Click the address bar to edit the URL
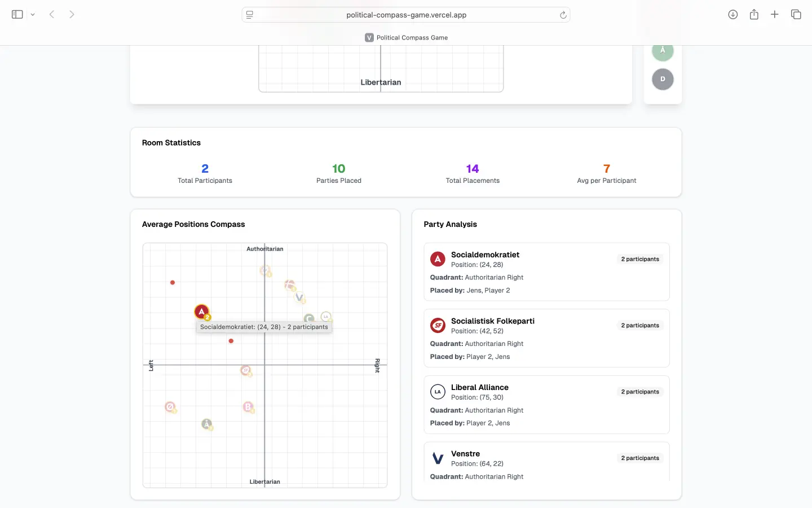 click(406, 15)
